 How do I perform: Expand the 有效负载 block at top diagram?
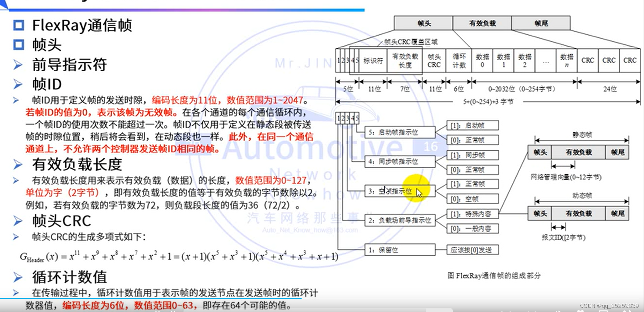click(x=482, y=23)
